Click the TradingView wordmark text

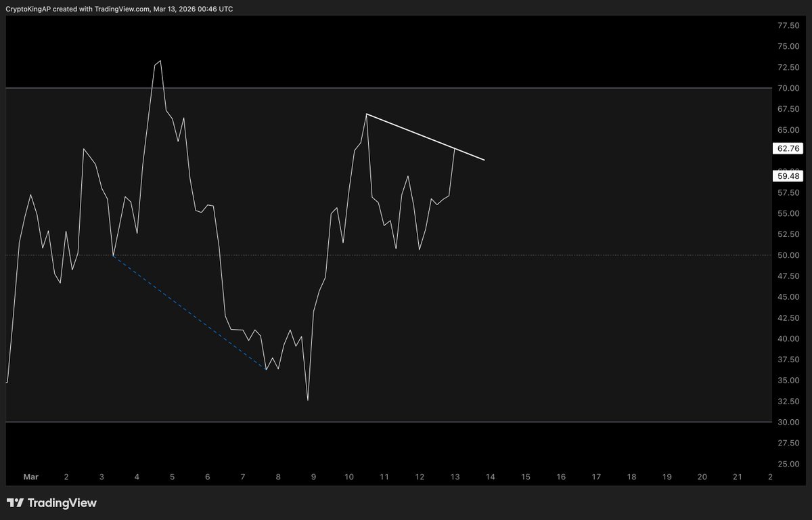(62, 503)
